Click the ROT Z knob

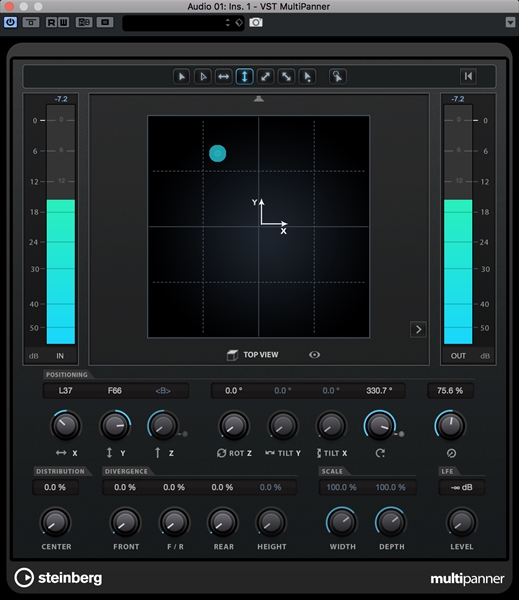[x=233, y=426]
